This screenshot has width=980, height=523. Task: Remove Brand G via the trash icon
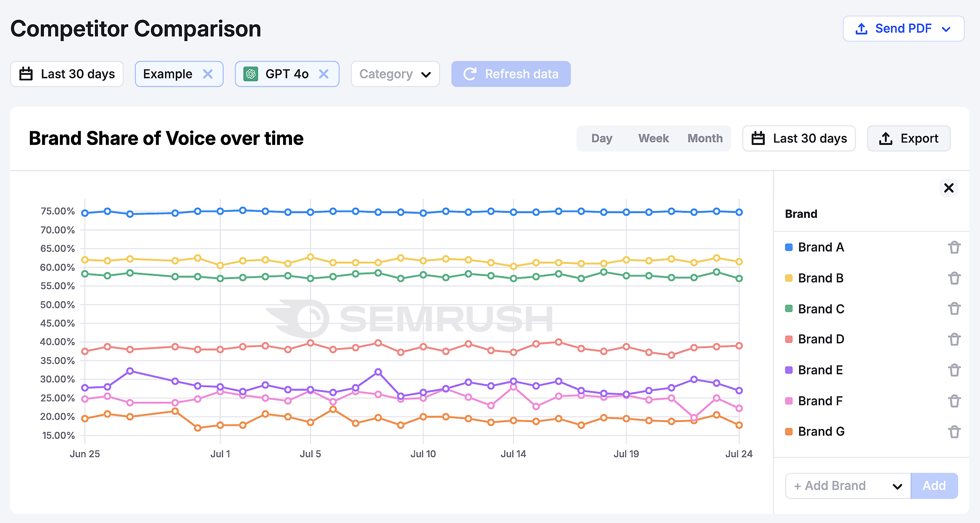pos(954,431)
